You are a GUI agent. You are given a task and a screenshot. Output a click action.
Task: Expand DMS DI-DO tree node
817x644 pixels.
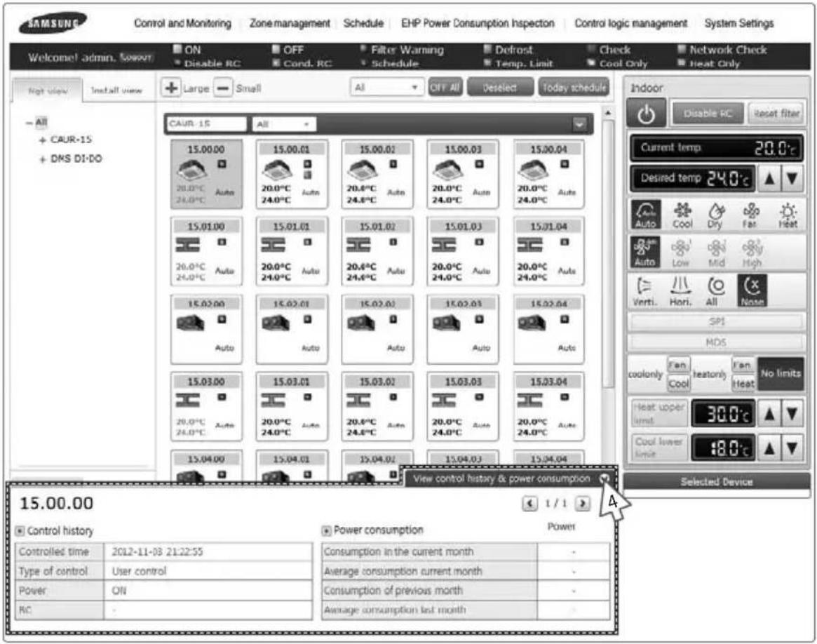point(43,159)
